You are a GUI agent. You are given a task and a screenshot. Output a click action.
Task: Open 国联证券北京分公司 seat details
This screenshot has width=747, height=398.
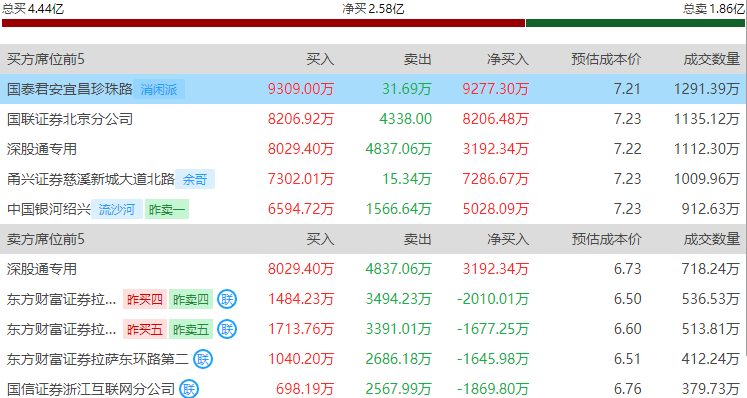70,119
